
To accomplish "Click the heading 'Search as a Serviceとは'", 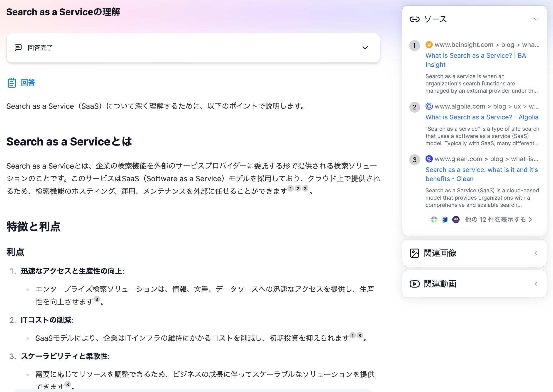I will coord(69,141).
